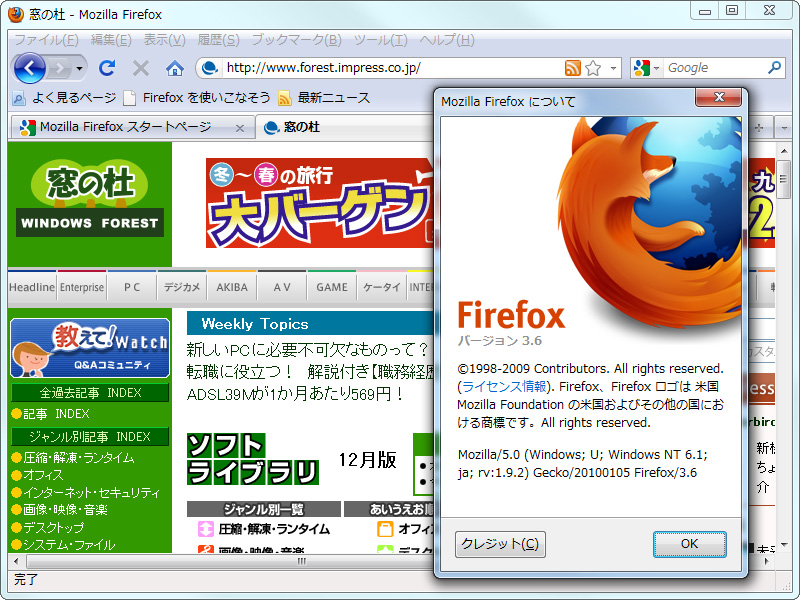Open the home page icon
Image resolution: width=800 pixels, height=600 pixels.
click(173, 68)
